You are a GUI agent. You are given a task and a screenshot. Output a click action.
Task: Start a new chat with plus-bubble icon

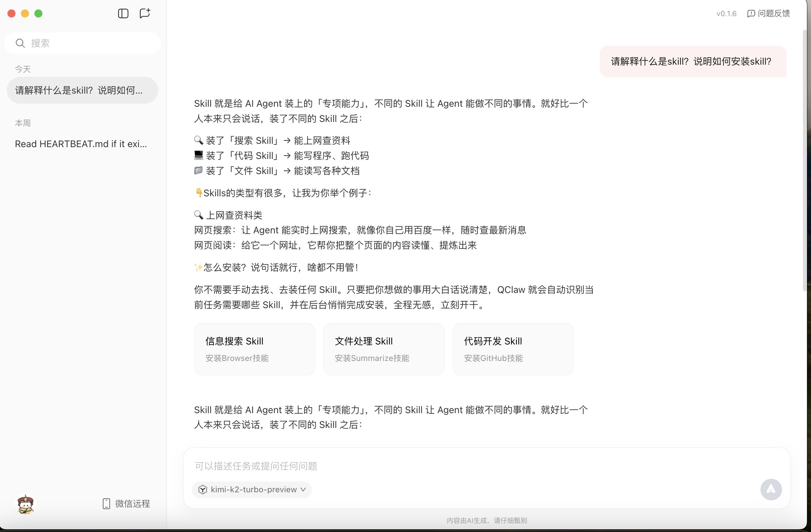(145, 13)
